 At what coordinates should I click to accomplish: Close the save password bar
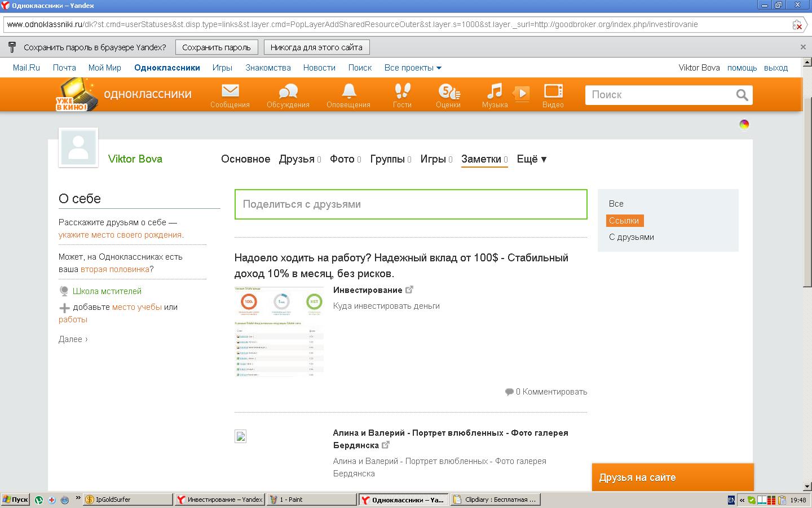coord(803,47)
